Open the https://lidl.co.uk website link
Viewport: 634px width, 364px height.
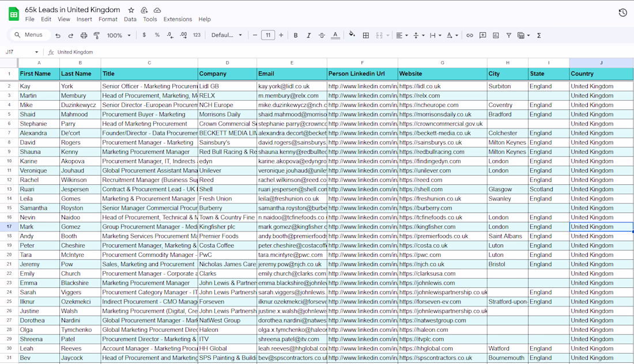(x=420, y=86)
